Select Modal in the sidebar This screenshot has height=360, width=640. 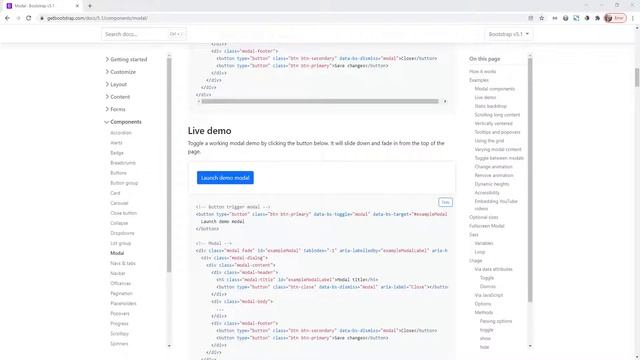(117, 253)
